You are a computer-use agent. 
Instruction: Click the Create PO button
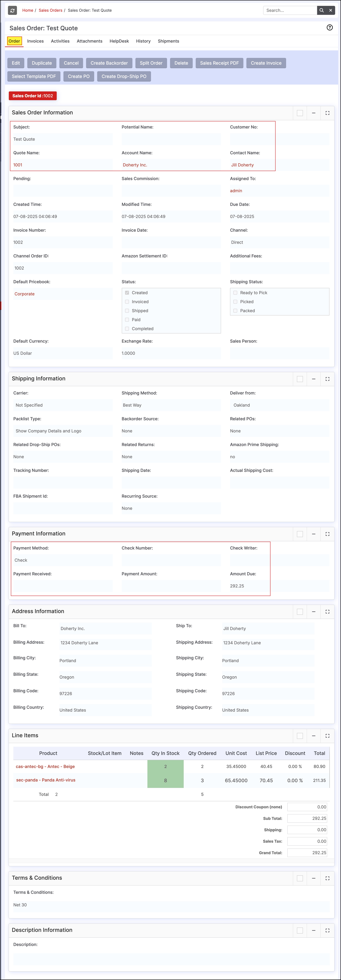tap(79, 76)
